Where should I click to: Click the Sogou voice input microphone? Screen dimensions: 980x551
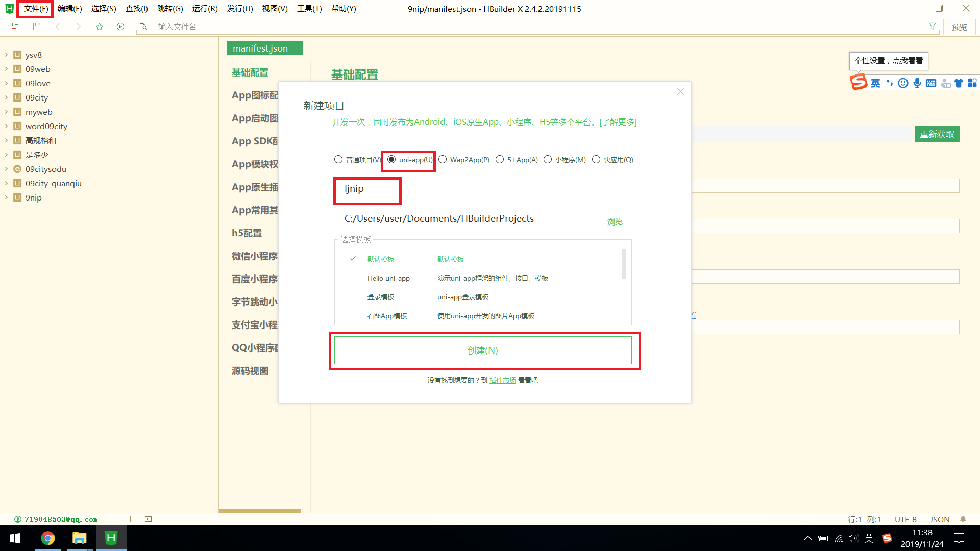tap(917, 83)
